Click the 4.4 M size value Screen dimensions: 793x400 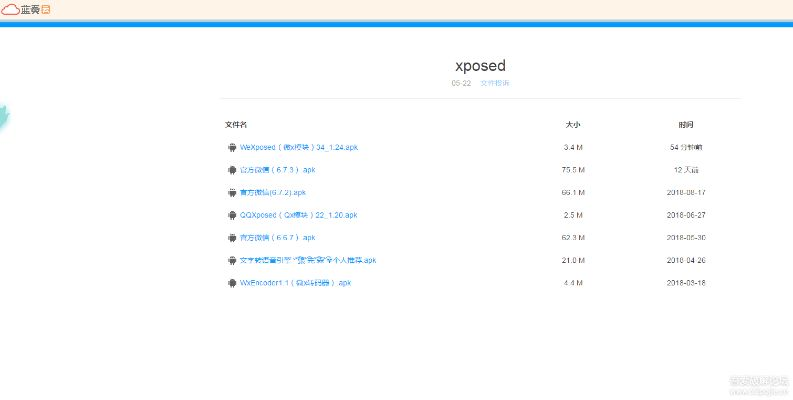[573, 283]
